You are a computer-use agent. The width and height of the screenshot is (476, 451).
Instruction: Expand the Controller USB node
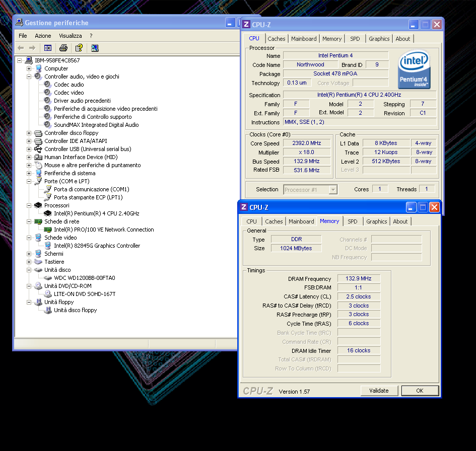(29, 149)
